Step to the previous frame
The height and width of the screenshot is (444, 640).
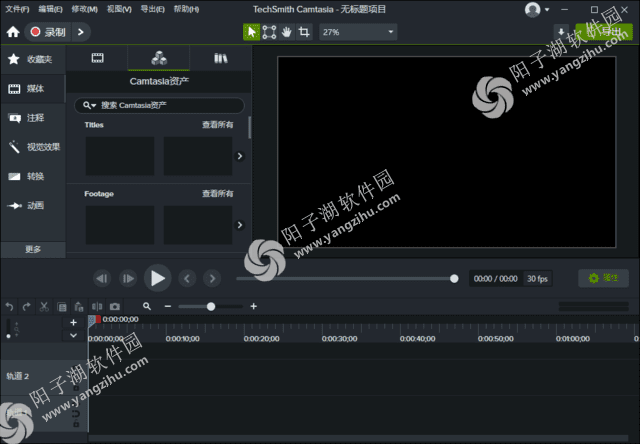(102, 278)
